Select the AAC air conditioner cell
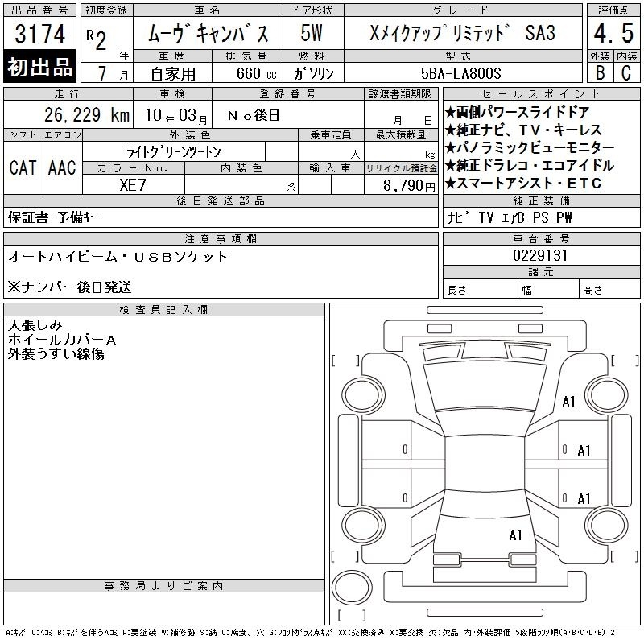644x644 pixels. pyautogui.click(x=61, y=167)
